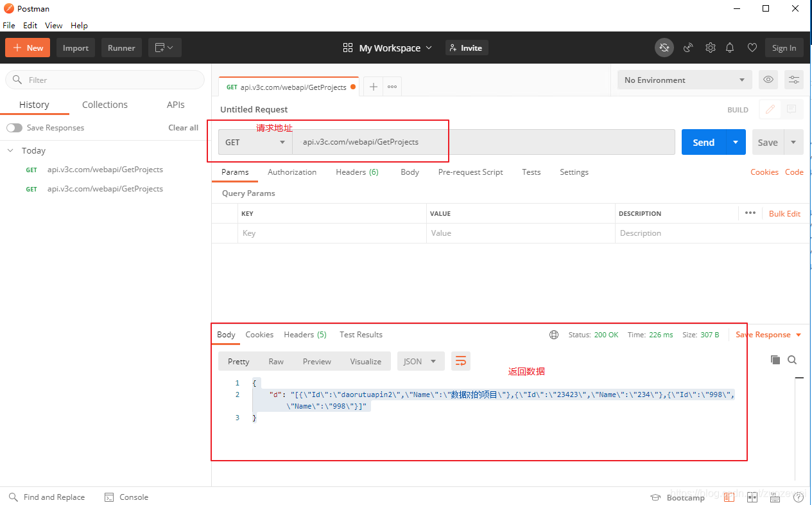The height and width of the screenshot is (505, 812).
Task: Focus the sidebar Filter search field
Action: pyautogui.click(x=105, y=80)
